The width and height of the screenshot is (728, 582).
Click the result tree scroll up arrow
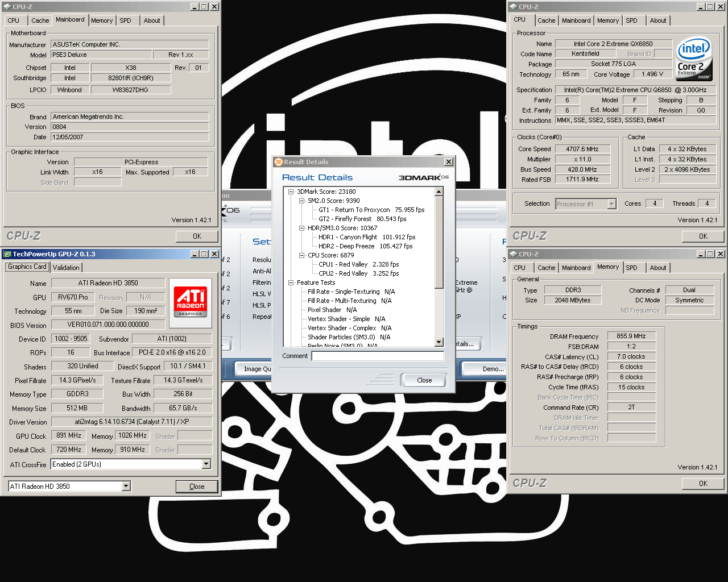(439, 192)
